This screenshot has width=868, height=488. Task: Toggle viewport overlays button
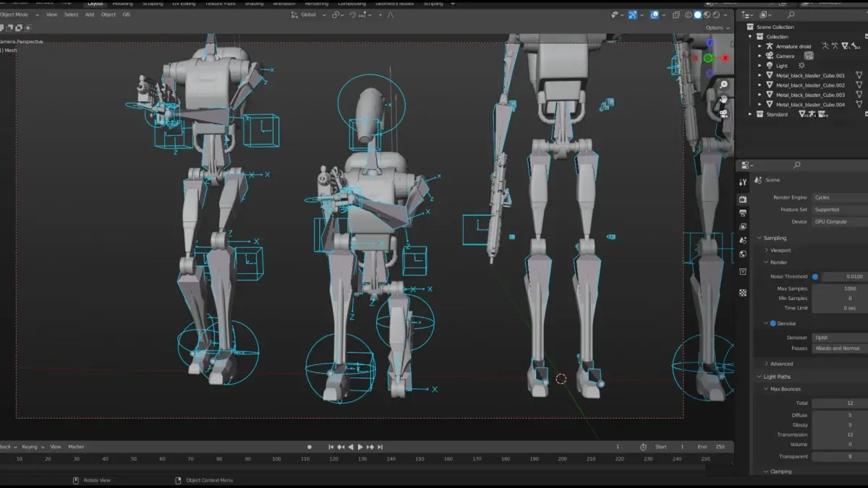coord(654,14)
